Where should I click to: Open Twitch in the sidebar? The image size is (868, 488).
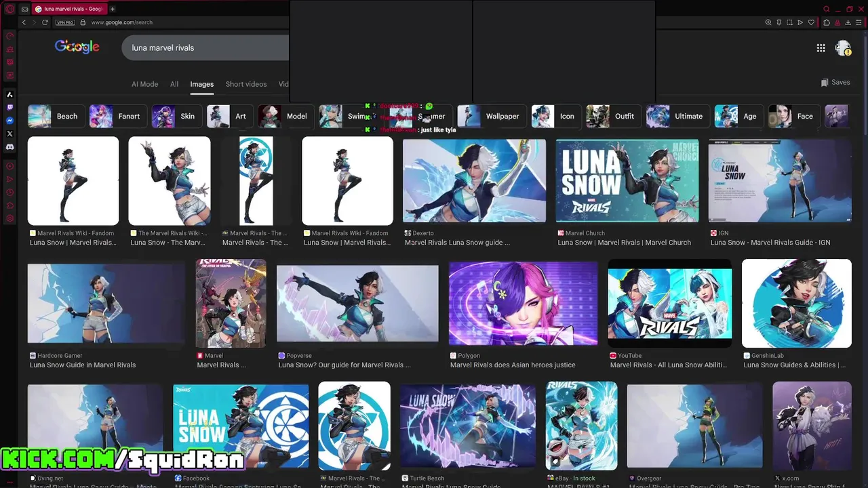tap(9, 107)
